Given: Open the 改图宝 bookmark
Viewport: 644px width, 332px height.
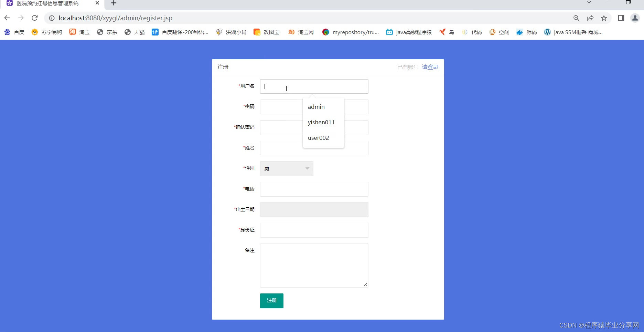Looking at the screenshot, I should coord(266,32).
